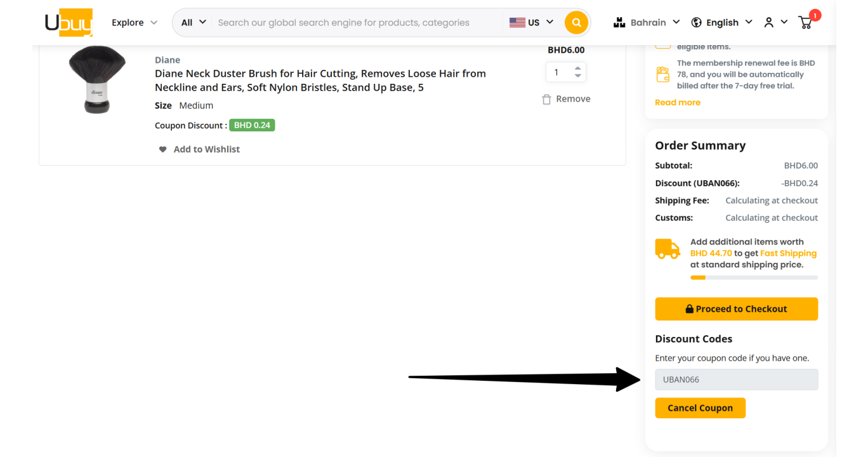Click the Customs label

pyautogui.click(x=674, y=218)
